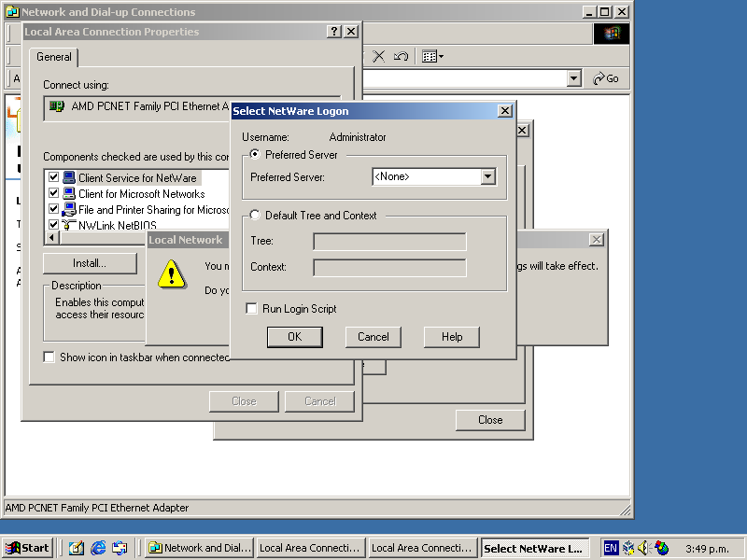Image resolution: width=747 pixels, height=560 pixels.
Task: Cancel the Select NetWare Logon dialog
Action: (373, 337)
